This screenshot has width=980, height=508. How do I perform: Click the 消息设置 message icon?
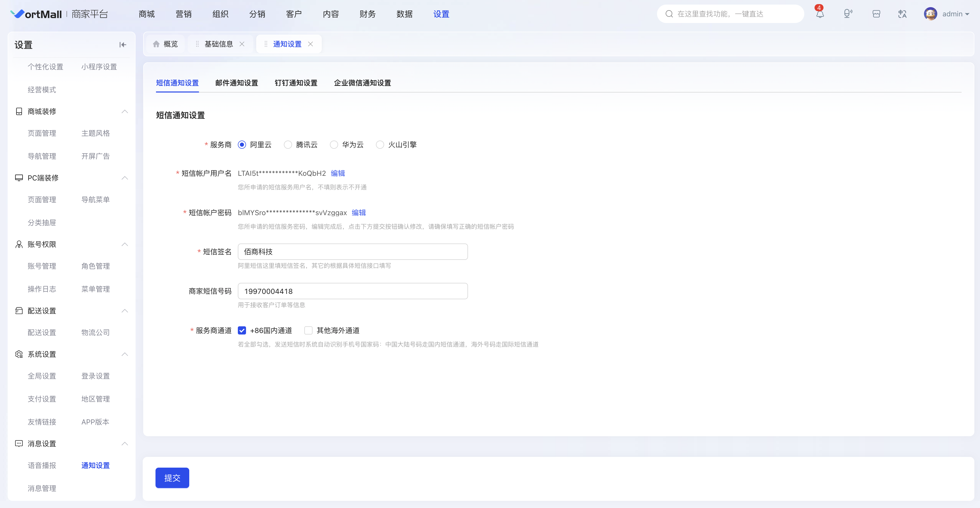19,443
